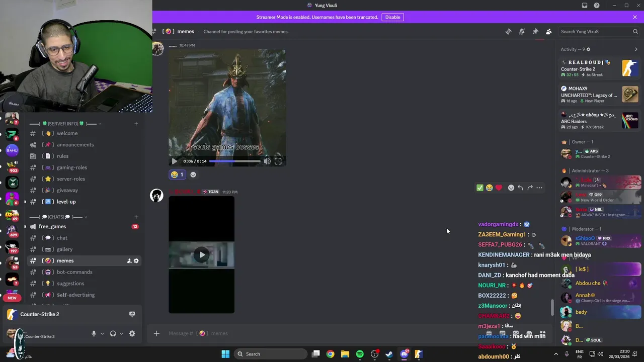Open Steam from the taskbar

point(389,354)
